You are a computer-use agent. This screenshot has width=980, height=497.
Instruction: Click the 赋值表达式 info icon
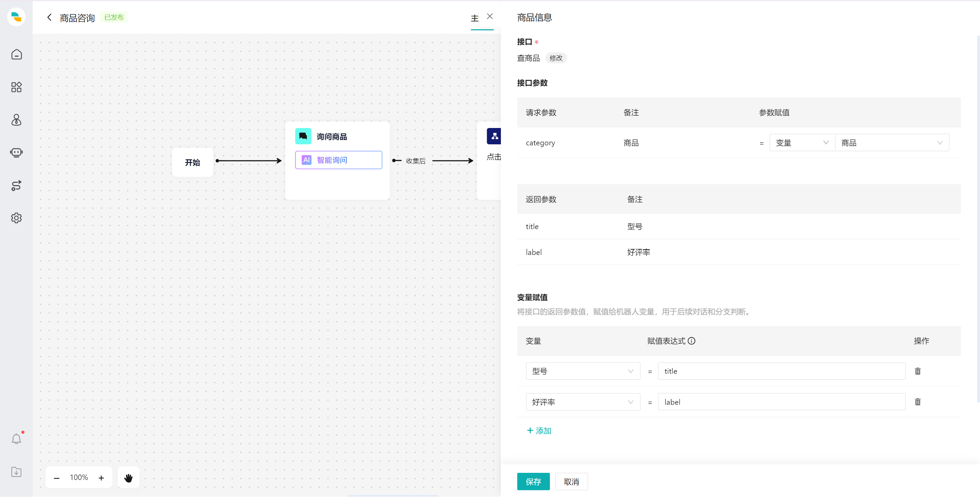(x=692, y=341)
